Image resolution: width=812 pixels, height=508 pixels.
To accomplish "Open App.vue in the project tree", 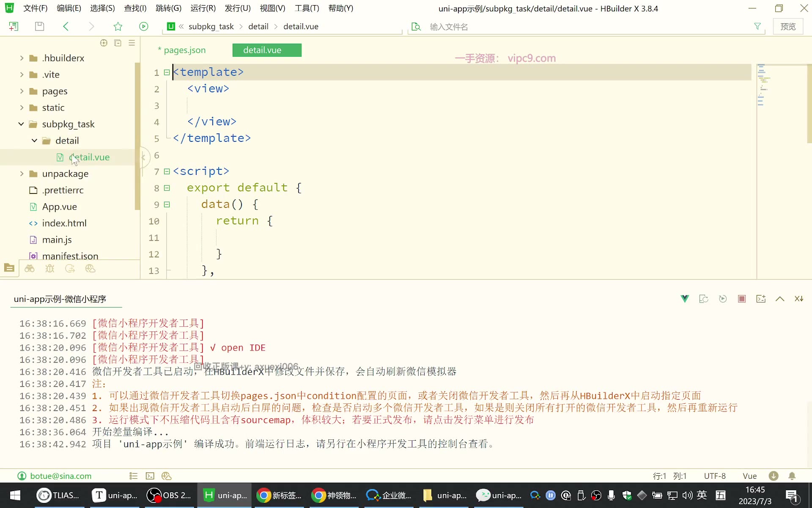I will 59,207.
